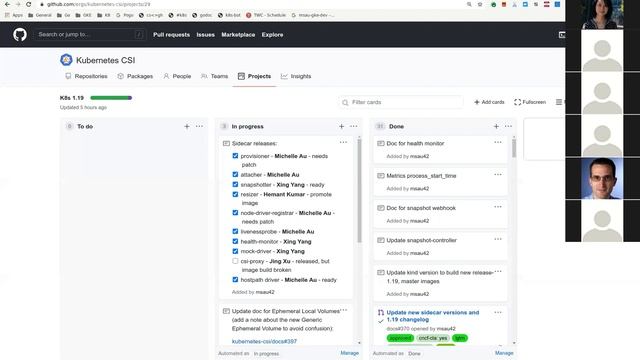Image resolution: width=640 pixels, height=360 pixels.
Task: Click the browser forward arrow
Action: click(x=18, y=4)
